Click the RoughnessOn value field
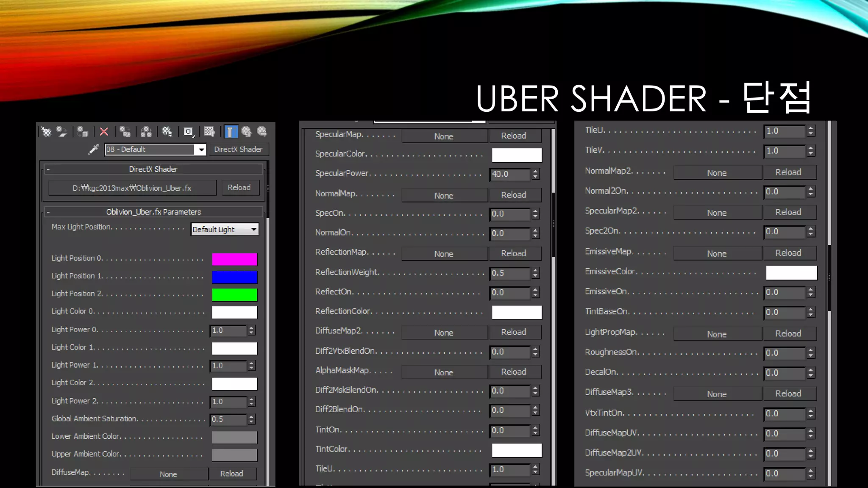The width and height of the screenshot is (868, 488). (x=785, y=353)
